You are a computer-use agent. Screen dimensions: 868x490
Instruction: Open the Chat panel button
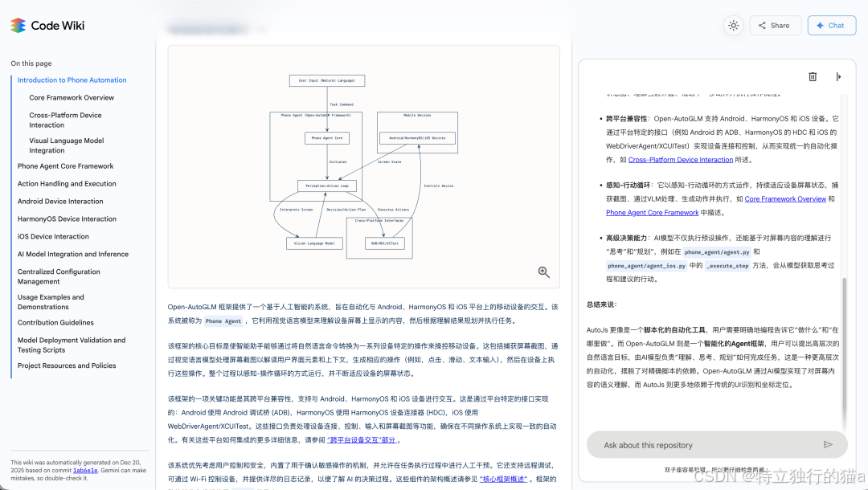click(832, 26)
